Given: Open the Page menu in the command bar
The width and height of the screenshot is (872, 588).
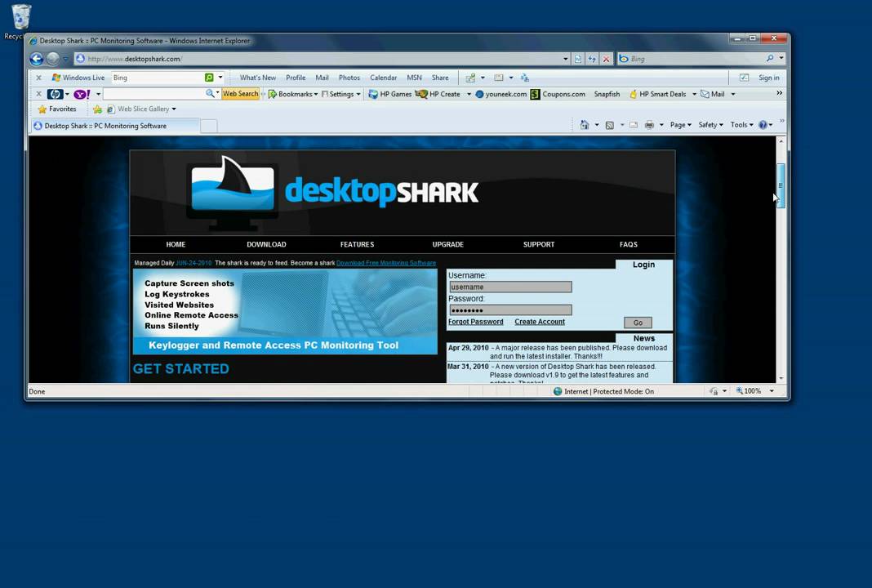Looking at the screenshot, I should (x=681, y=125).
